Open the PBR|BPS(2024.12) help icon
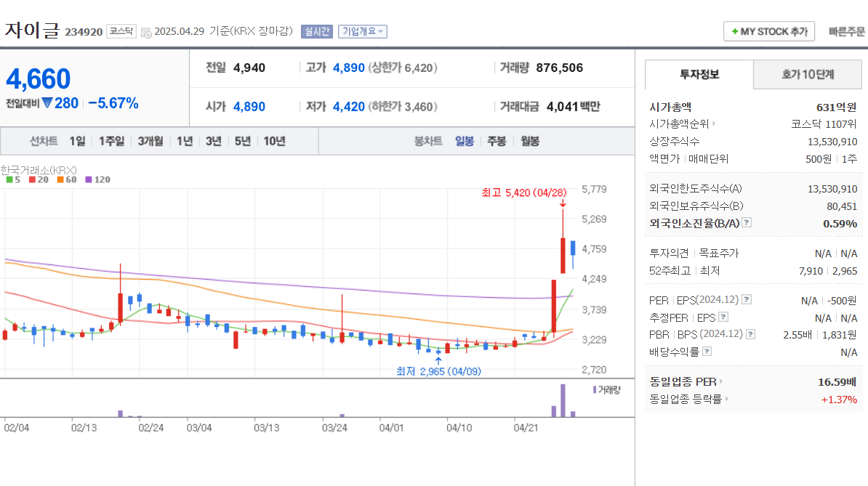This screenshot has height=486, width=868. point(750,333)
